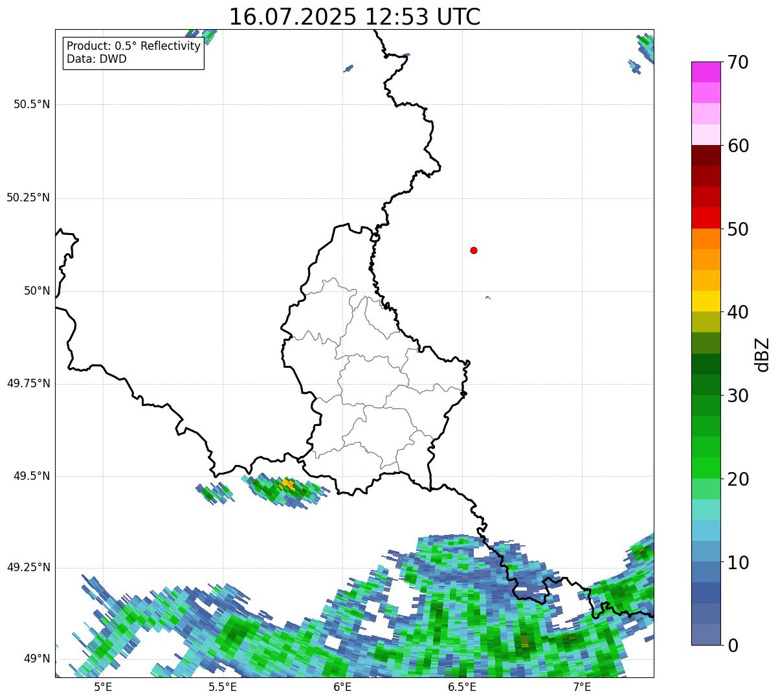This screenshot has width=778, height=700.
Task: Click the 5.5°E longitude label
Action: [x=223, y=687]
